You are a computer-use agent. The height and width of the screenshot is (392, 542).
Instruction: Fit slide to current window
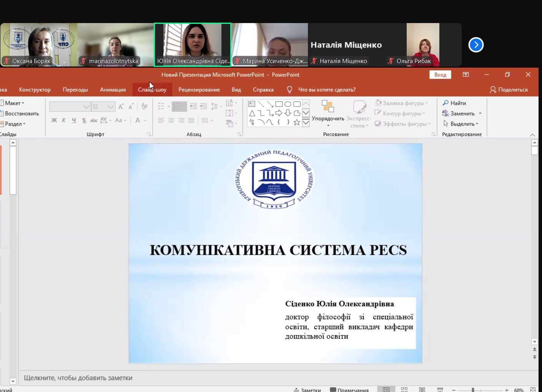point(533,390)
